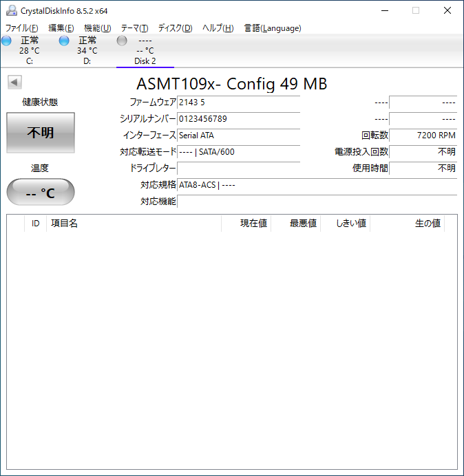Click the disk title ASMT109x- Config 49 MB

coord(231,84)
